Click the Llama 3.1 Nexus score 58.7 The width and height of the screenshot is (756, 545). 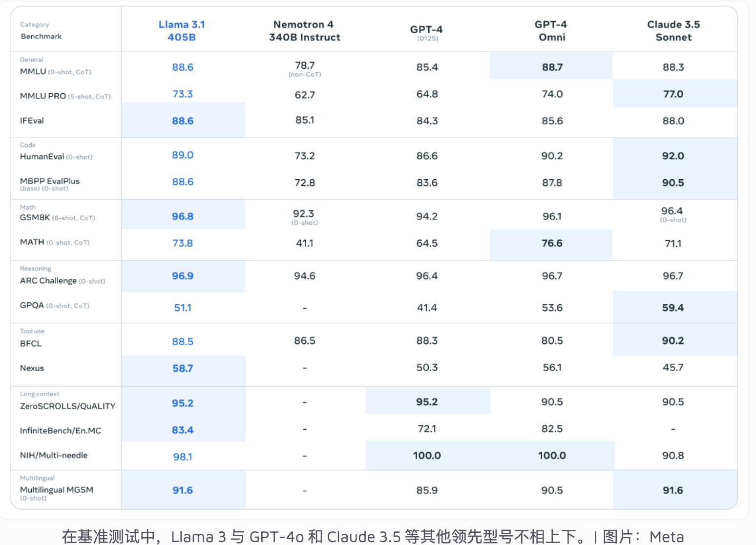[183, 368]
